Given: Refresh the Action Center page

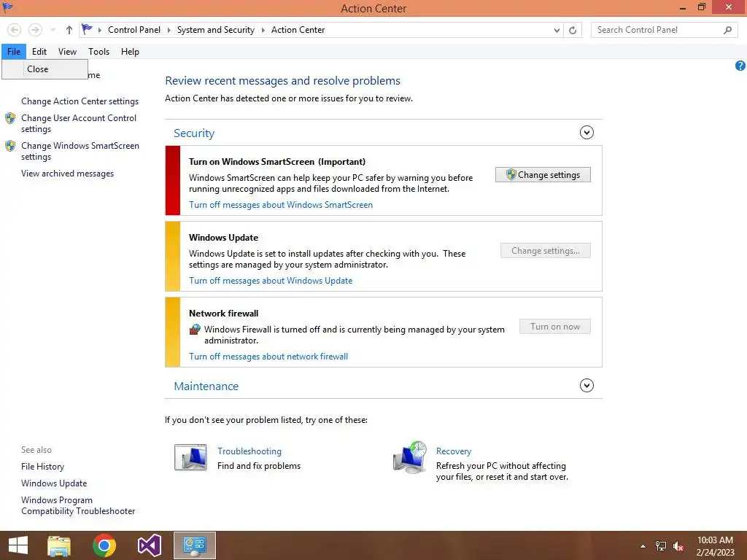Looking at the screenshot, I should tap(573, 30).
